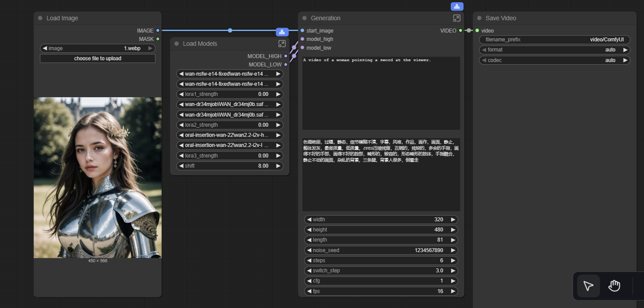Viewport: 644px width, 308px height.
Task: Click the VIDEO output slot on Generation
Action: pos(460,30)
